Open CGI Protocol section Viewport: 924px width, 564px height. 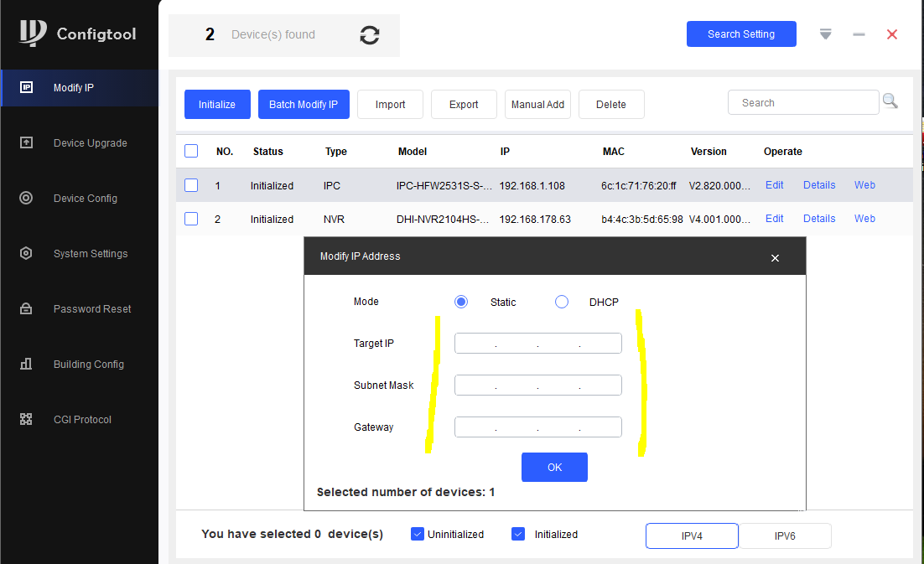click(82, 420)
